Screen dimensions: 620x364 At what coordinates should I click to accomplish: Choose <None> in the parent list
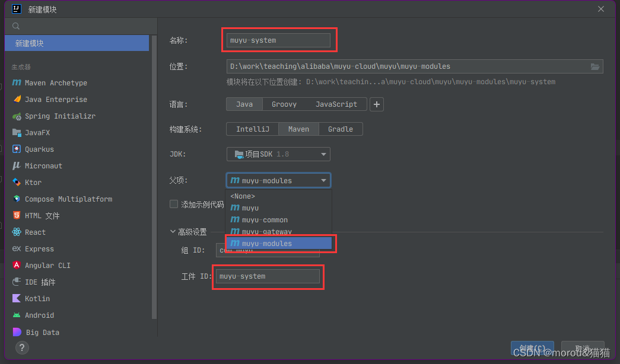tap(278, 196)
